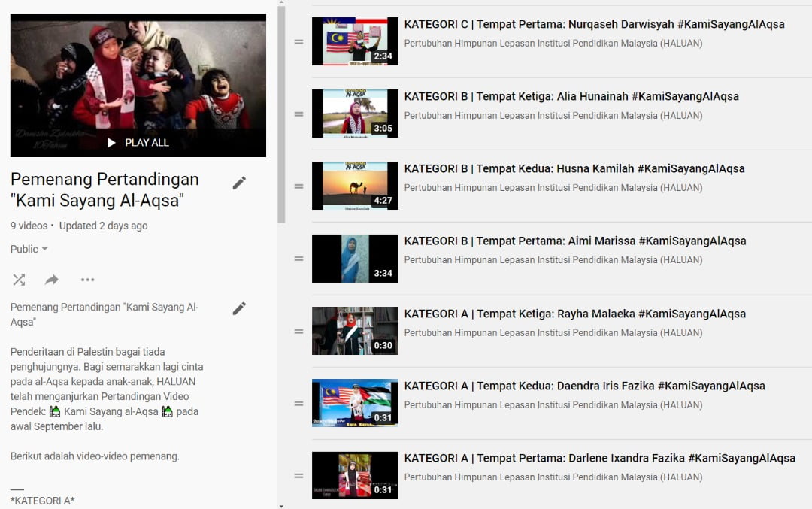812x509 pixels.
Task: Grab drag handle for Nurqaseh Darwisyah video
Action: coord(298,41)
